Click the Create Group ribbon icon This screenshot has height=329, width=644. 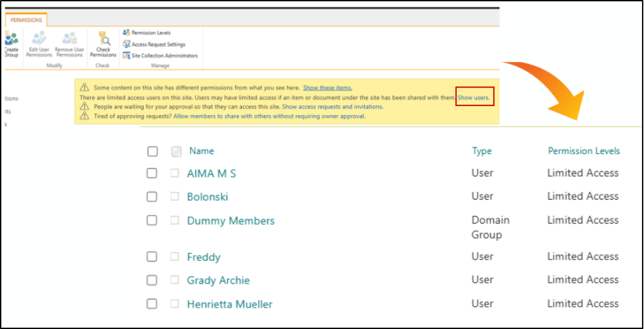tap(11, 43)
